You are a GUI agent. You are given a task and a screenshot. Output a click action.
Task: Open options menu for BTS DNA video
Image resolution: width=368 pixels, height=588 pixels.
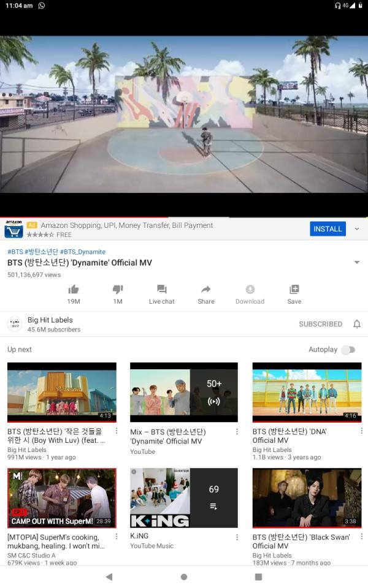click(361, 431)
